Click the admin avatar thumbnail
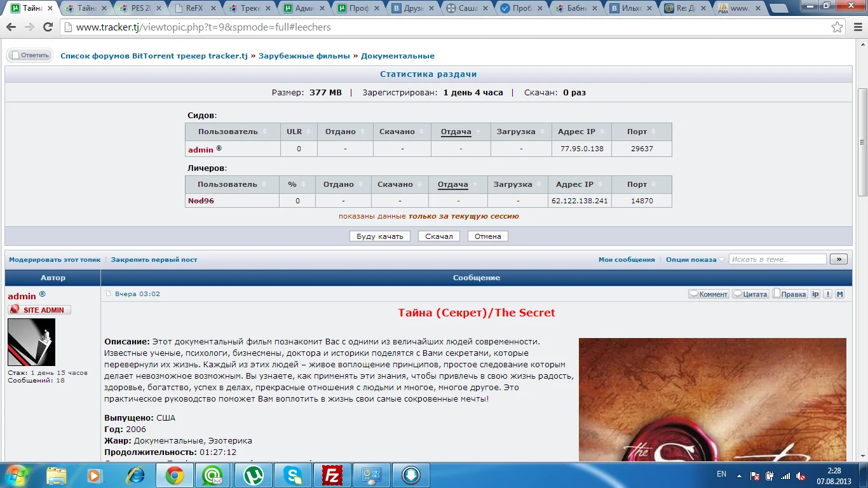 (x=31, y=342)
